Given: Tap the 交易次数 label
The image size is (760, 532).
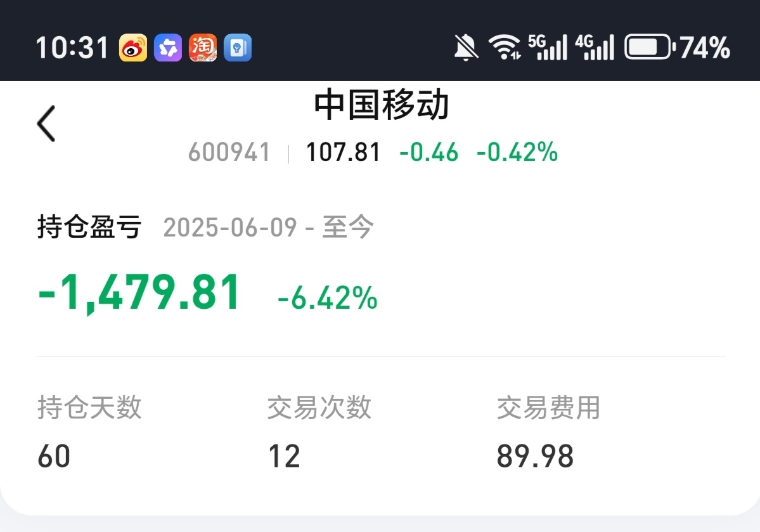Looking at the screenshot, I should [x=319, y=407].
